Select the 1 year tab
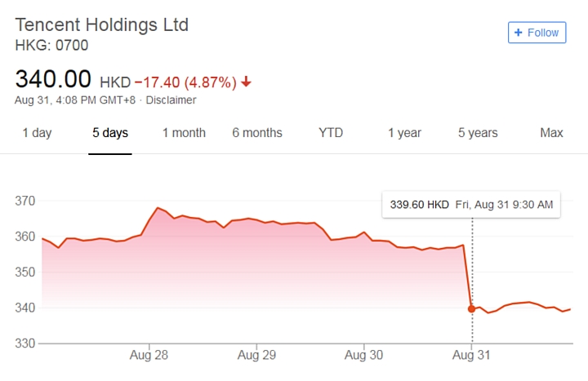 pyautogui.click(x=405, y=133)
